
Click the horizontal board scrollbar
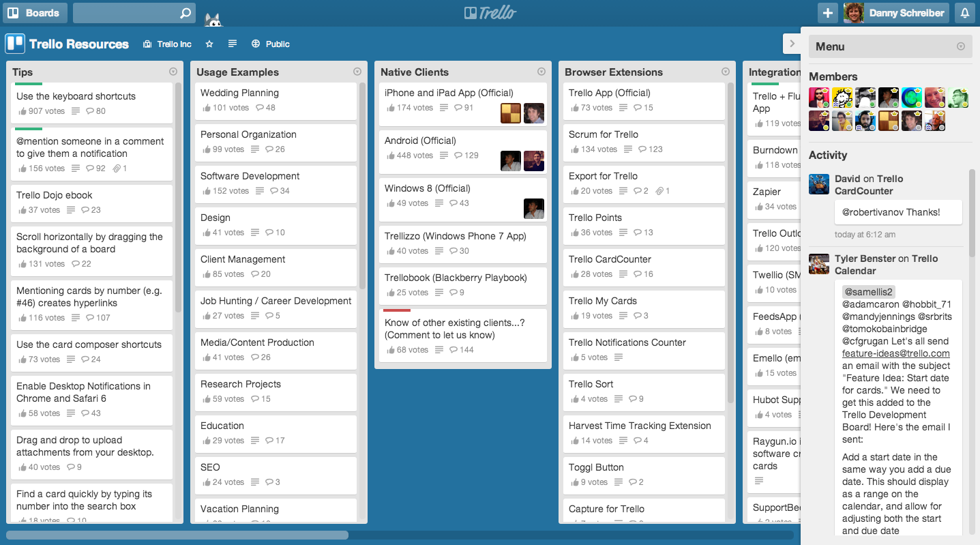pyautogui.click(x=177, y=535)
